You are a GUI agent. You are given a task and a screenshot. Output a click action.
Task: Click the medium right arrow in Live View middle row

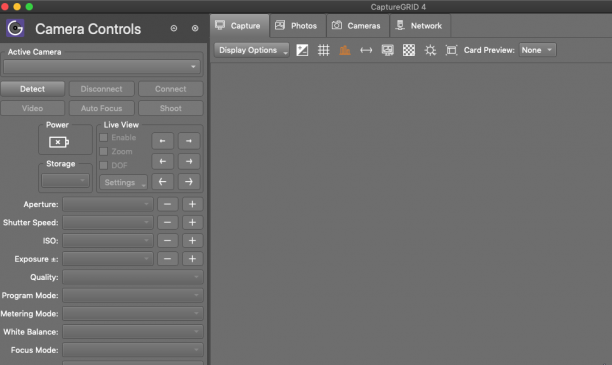point(189,161)
